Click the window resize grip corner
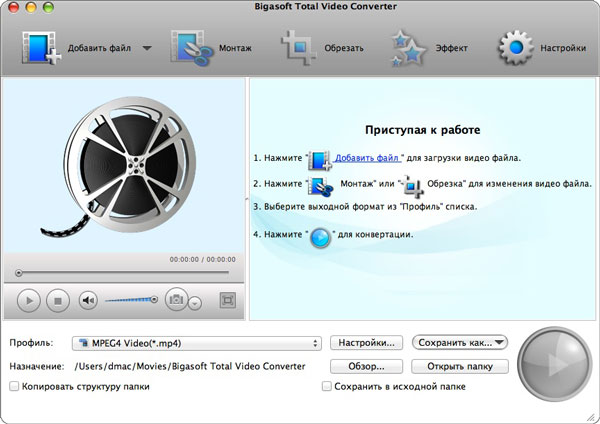Viewport: 600px width, 424px height. 591,417
